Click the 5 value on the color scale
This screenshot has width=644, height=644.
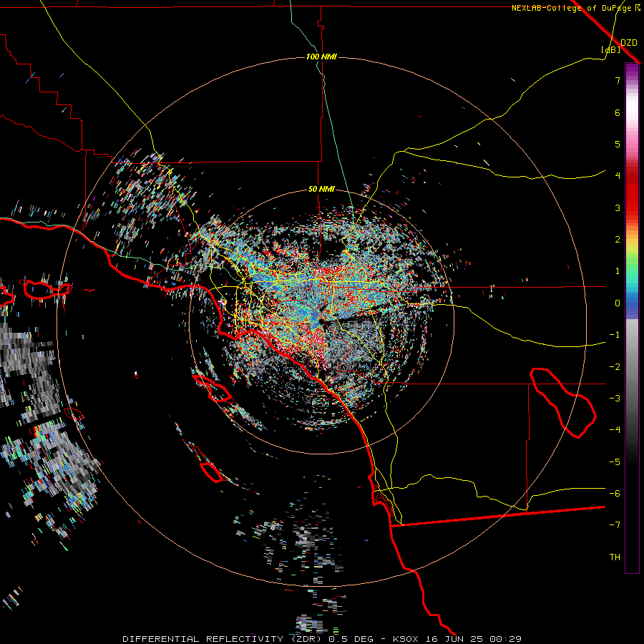point(618,144)
